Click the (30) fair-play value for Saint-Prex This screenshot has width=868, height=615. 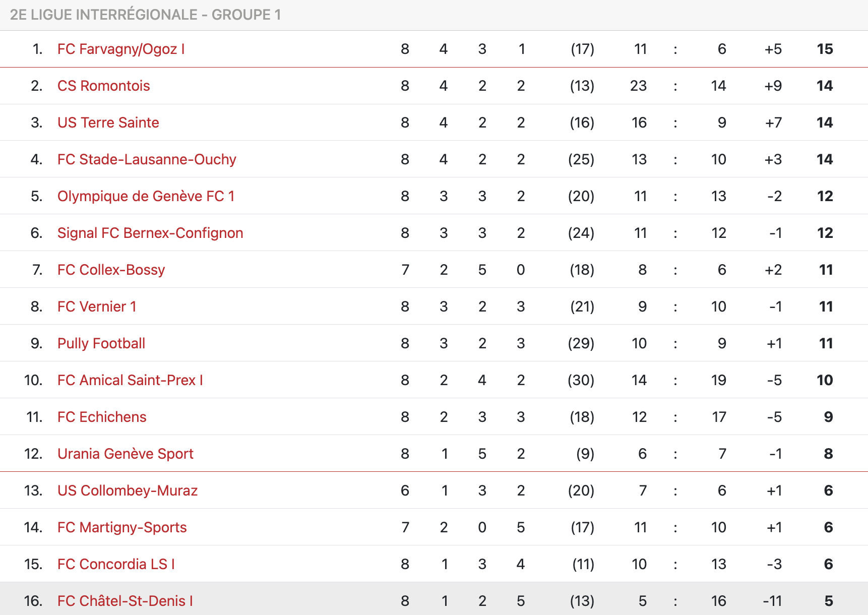(581, 380)
